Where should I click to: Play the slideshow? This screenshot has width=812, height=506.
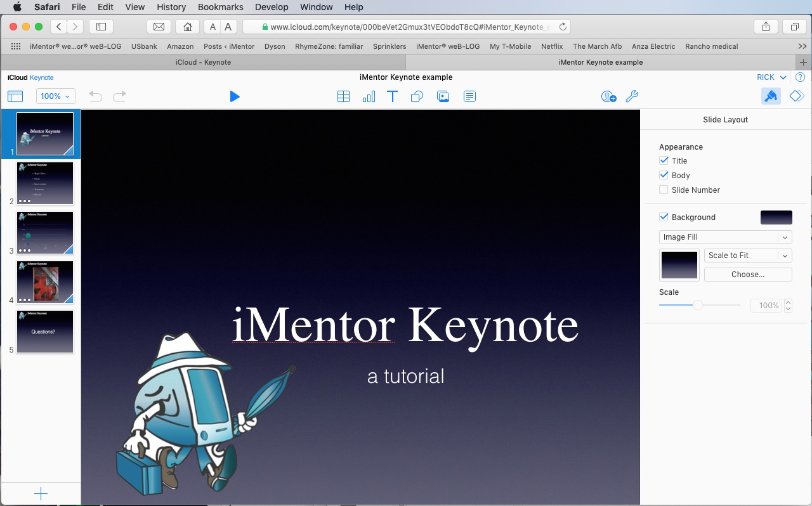click(235, 96)
